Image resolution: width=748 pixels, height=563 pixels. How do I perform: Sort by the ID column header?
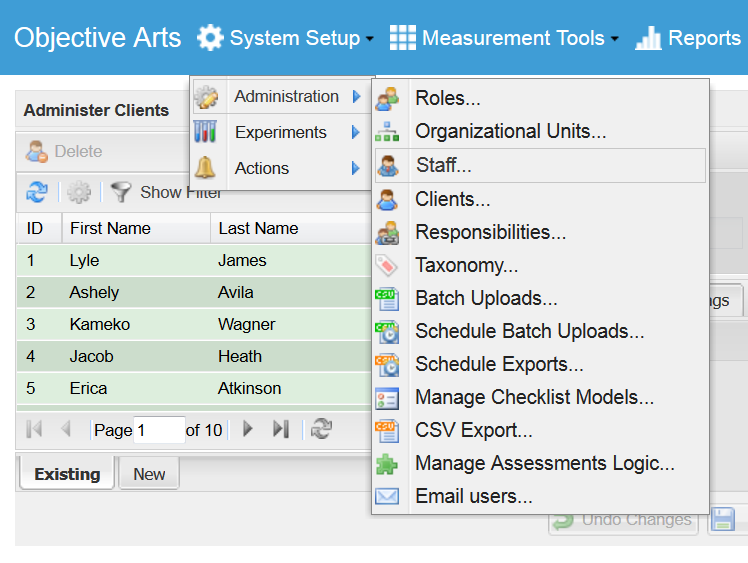[x=39, y=228]
